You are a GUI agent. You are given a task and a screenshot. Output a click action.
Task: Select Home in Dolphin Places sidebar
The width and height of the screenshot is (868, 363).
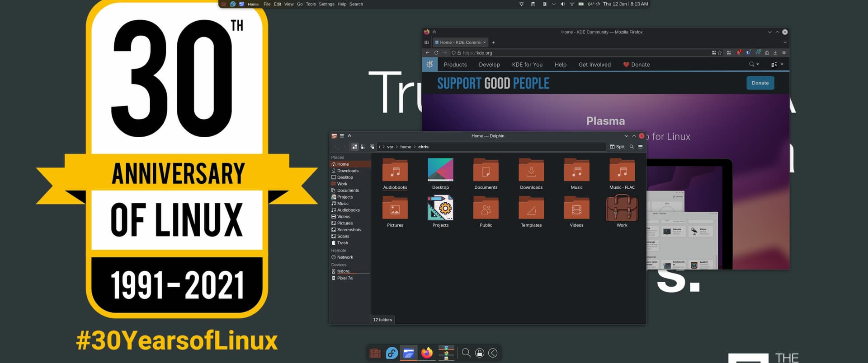(350, 164)
